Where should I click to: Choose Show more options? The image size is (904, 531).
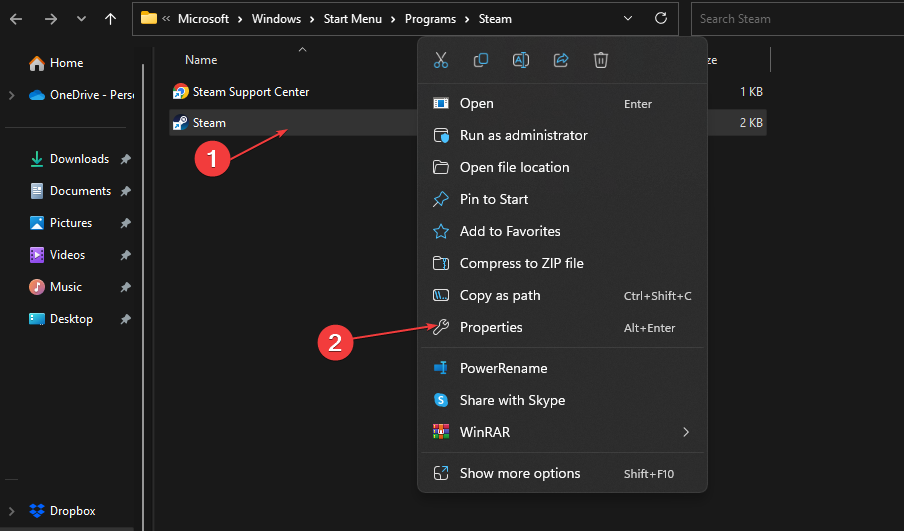(x=562, y=473)
